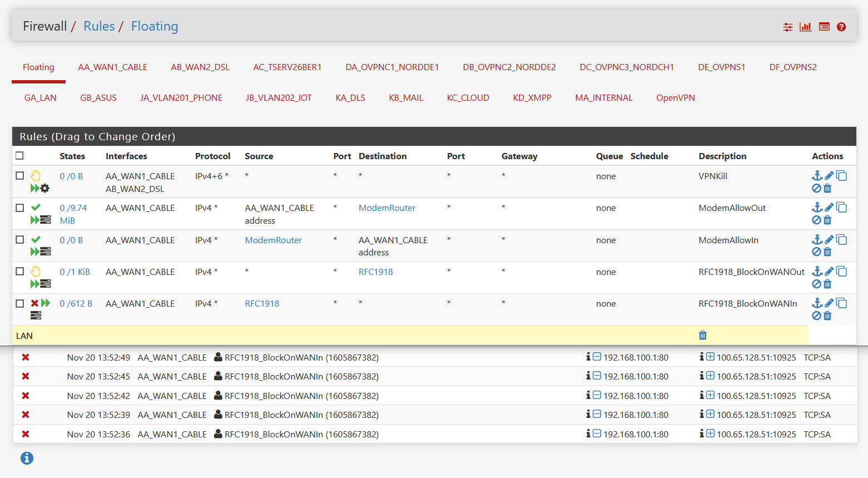Click anchor icon for ModemAllowIn rule
The image size is (868, 478).
click(817, 240)
